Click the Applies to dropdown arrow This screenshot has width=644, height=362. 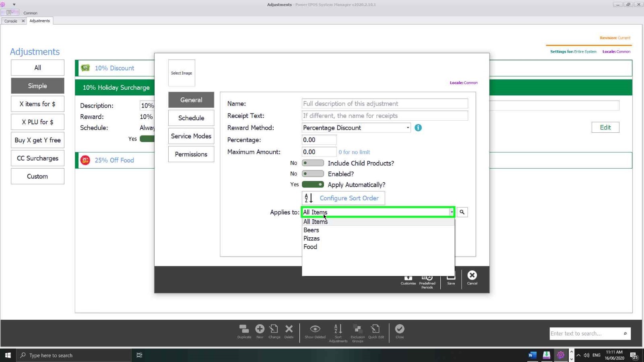pyautogui.click(x=452, y=212)
